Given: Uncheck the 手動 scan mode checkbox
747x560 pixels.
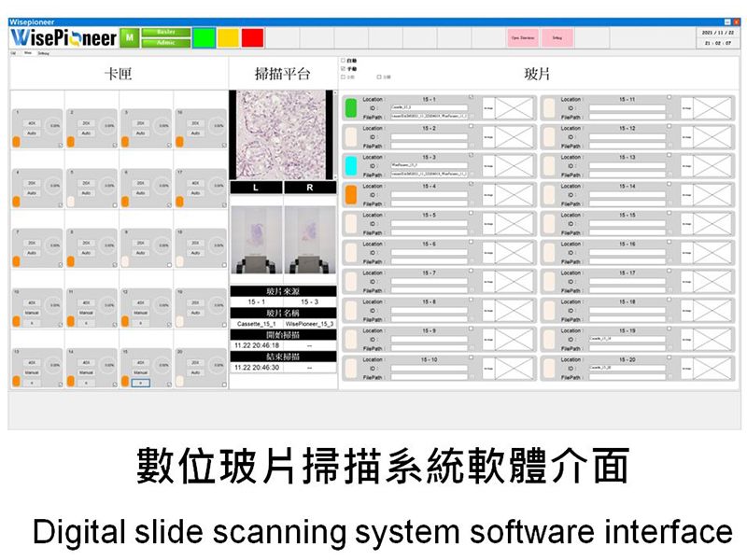Looking at the screenshot, I should coord(344,69).
